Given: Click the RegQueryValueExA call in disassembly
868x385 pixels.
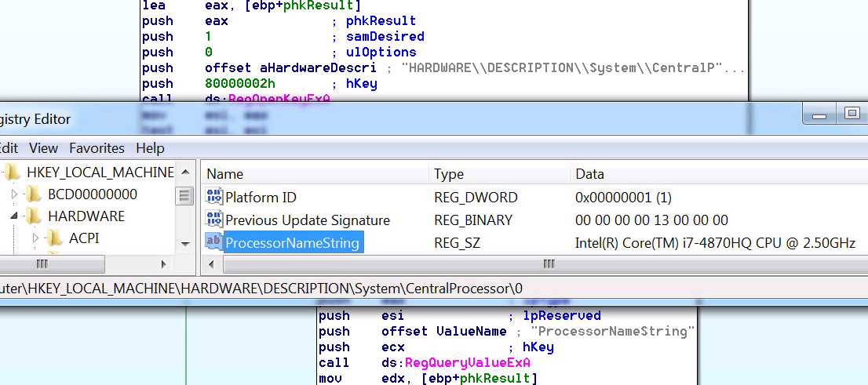Looking at the screenshot, I should coord(468,363).
